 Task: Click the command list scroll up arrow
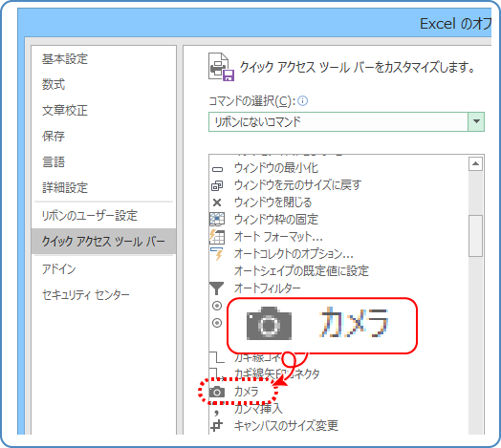click(x=475, y=163)
